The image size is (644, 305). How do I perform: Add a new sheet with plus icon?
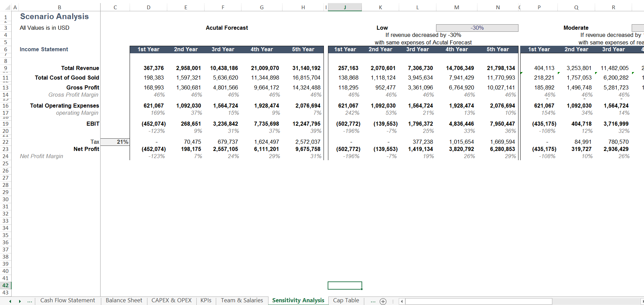coord(383,301)
